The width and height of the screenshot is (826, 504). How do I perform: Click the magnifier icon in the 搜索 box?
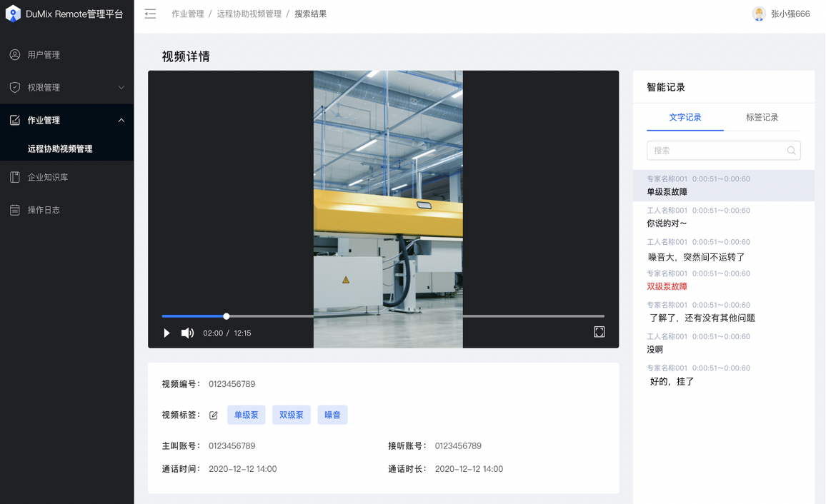[x=790, y=151]
